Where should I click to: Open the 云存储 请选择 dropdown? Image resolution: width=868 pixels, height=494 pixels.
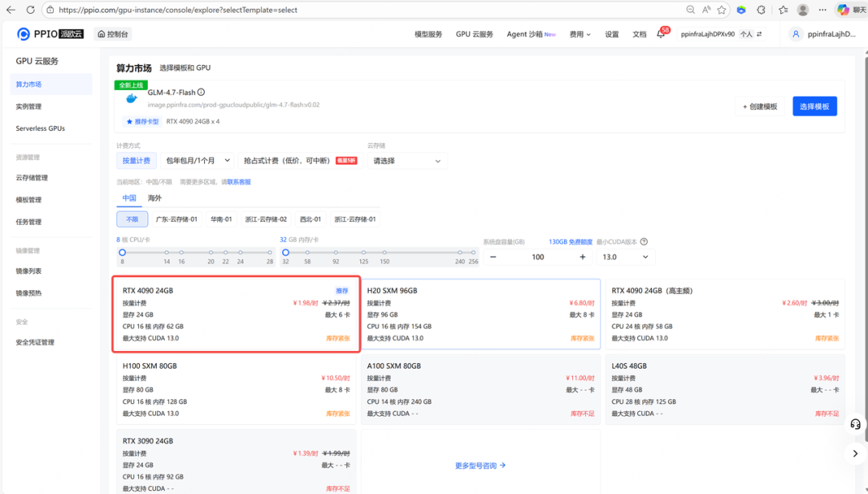coord(407,161)
